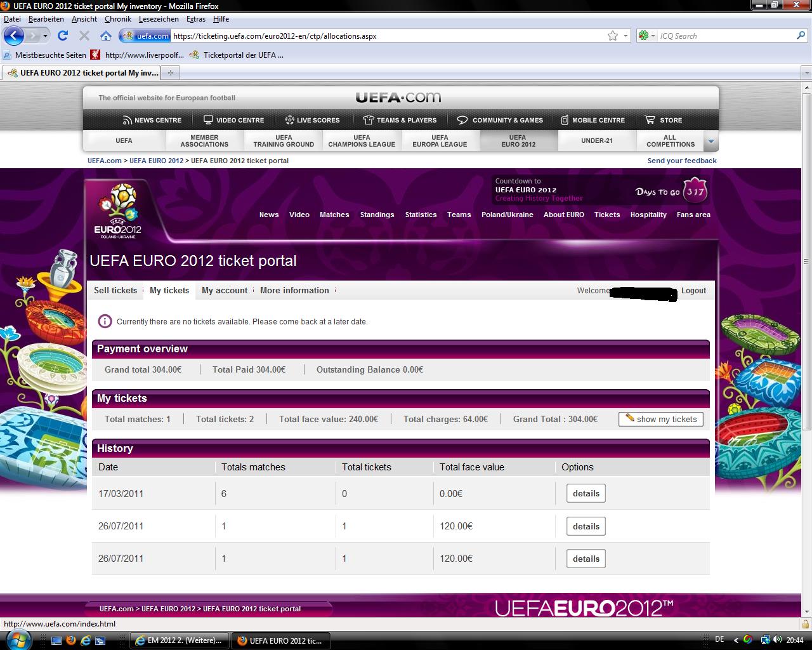Stop page loading with the X icon
The width and height of the screenshot is (812, 650).
[84, 36]
